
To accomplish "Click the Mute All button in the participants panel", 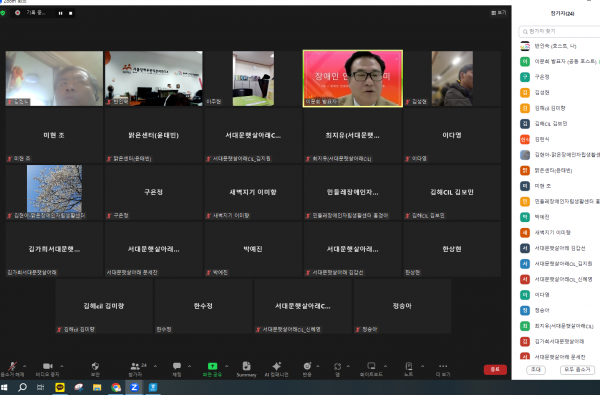I will click(577, 370).
